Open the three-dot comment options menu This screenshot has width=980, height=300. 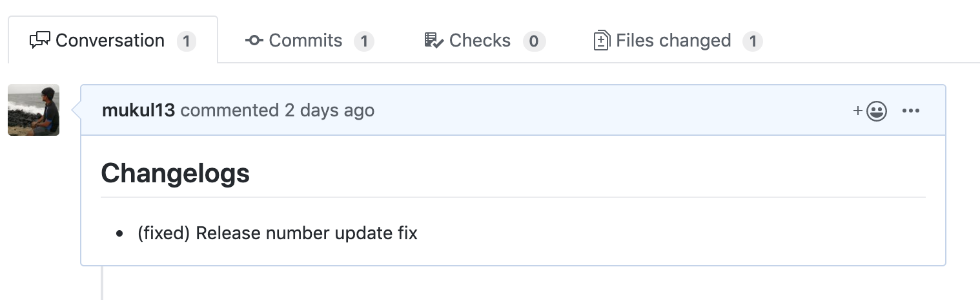pyautogui.click(x=910, y=111)
